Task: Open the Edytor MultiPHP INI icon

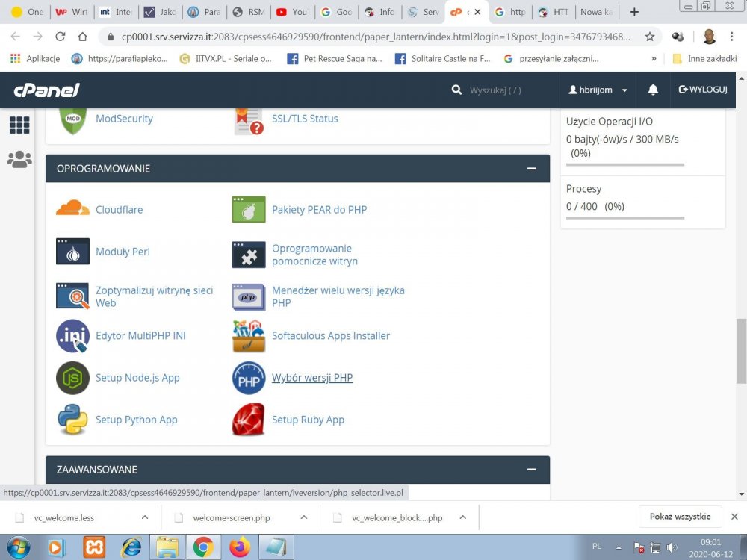Action: pos(72,336)
